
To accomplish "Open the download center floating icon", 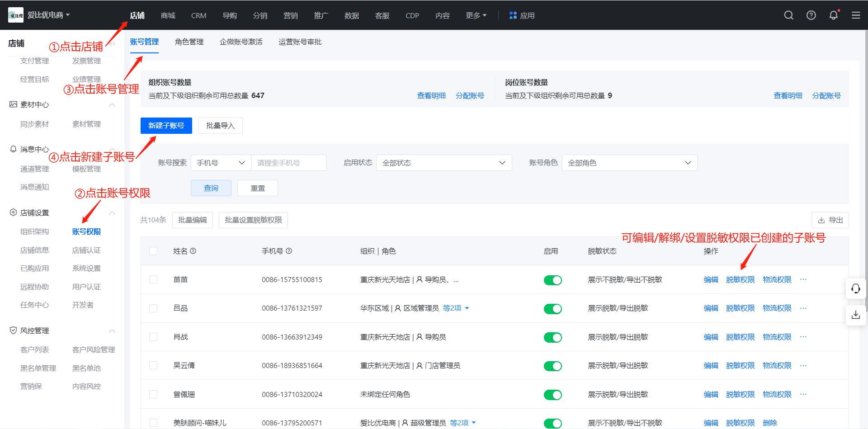I will (856, 315).
